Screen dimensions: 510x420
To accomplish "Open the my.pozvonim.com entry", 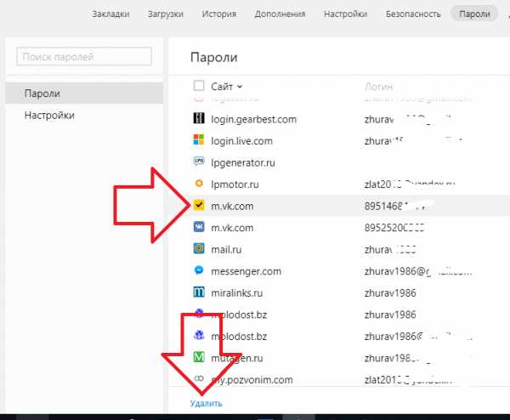I will [x=252, y=380].
